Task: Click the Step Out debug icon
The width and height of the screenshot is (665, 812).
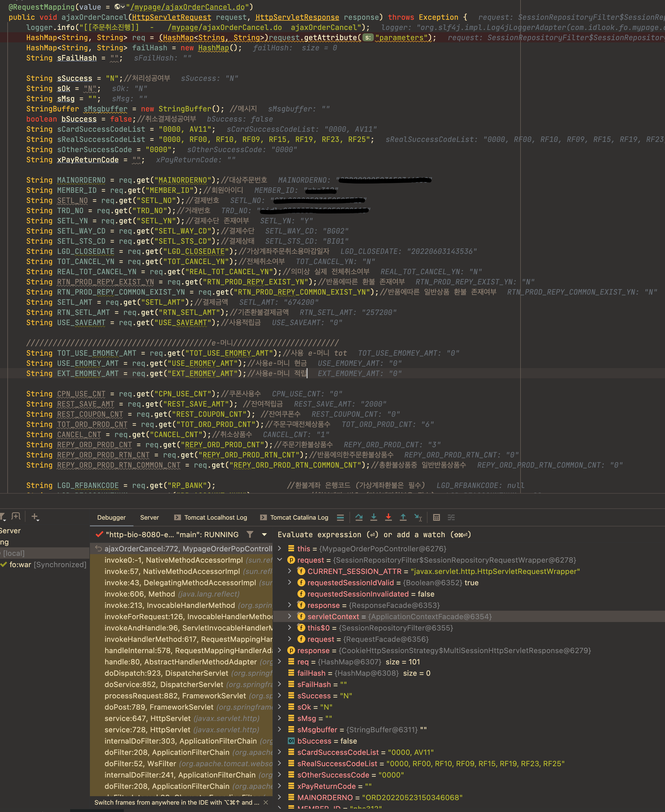Action: [403, 517]
